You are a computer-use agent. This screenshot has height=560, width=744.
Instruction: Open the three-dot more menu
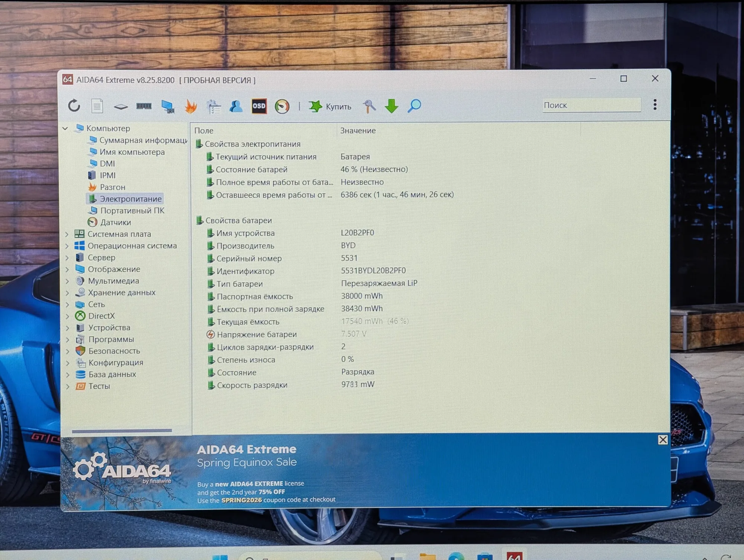pos(655,104)
